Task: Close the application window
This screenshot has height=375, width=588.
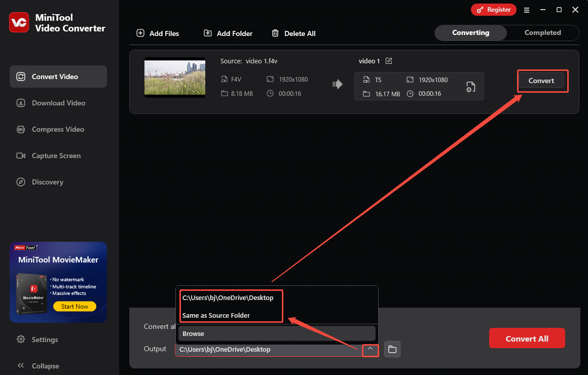Action: point(575,10)
